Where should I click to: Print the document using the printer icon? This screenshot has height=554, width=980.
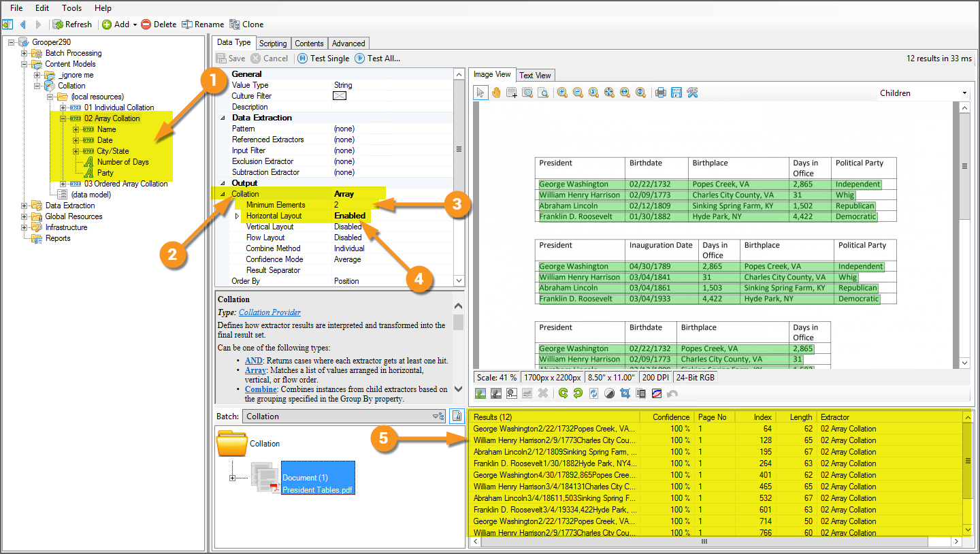click(x=660, y=93)
